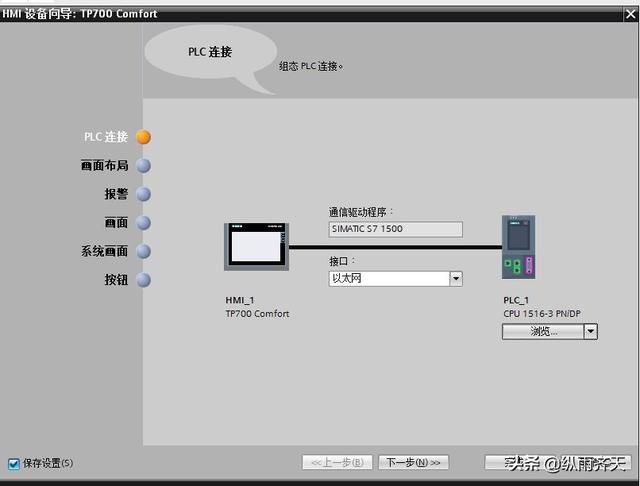
Task: Click the blue circle beside 画面
Action: [143, 223]
